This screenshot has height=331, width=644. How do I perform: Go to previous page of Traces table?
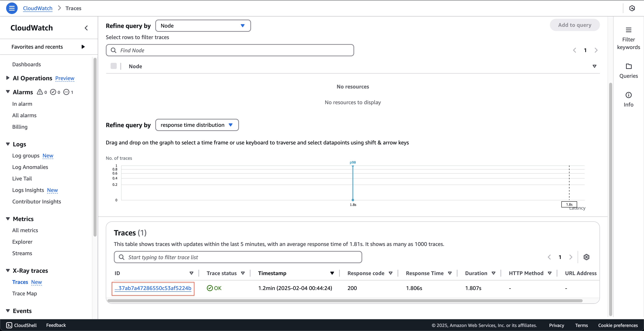click(x=549, y=257)
